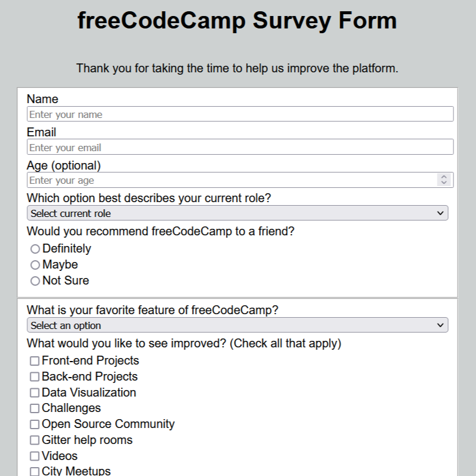
Task: Enable the Data Visualization option
Action: click(34, 392)
